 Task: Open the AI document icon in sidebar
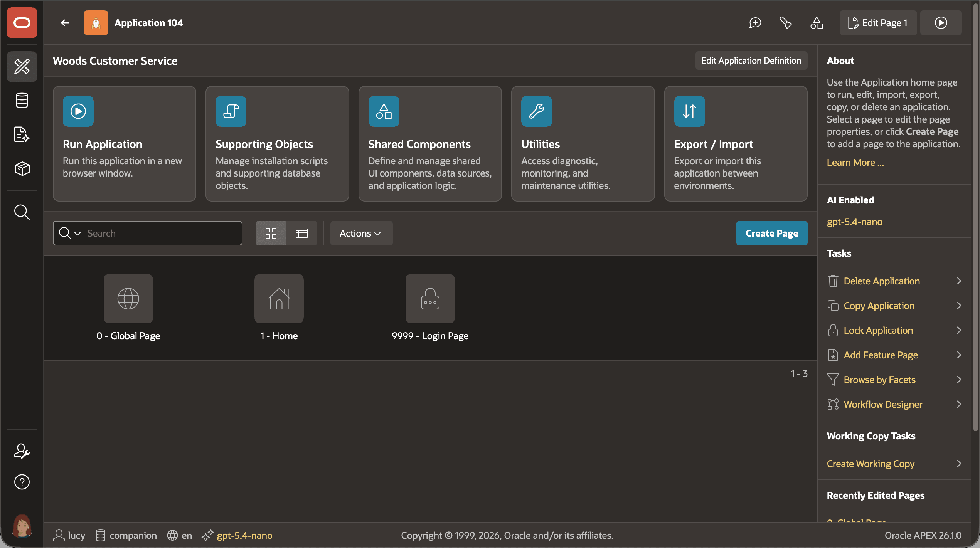click(22, 134)
